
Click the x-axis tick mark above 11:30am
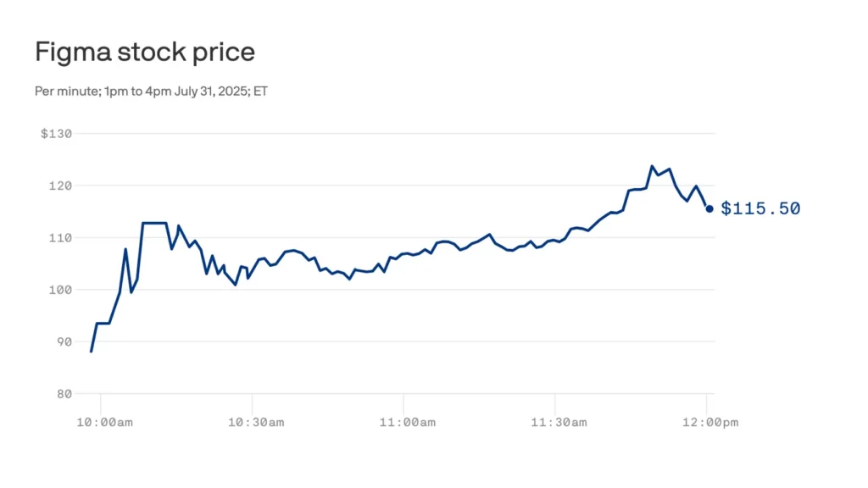coord(555,397)
